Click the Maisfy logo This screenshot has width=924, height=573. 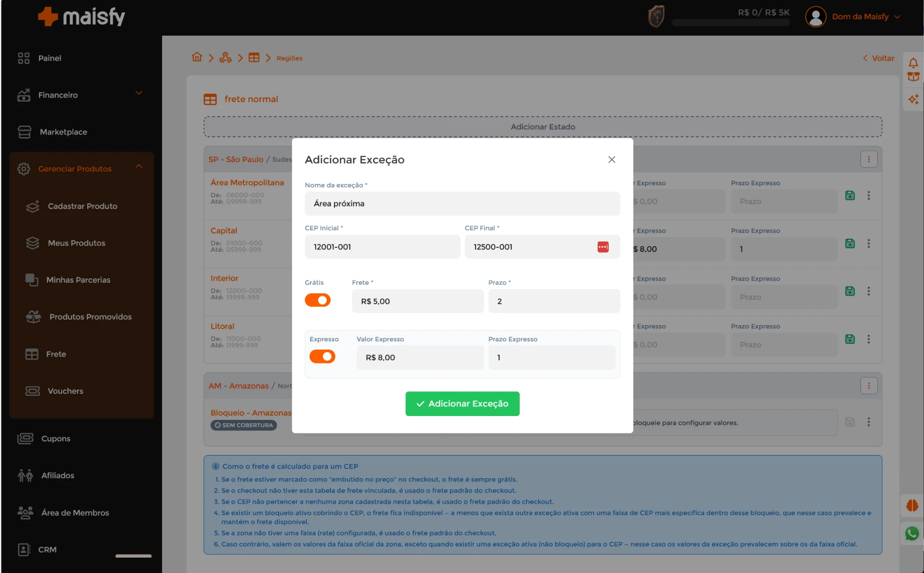[x=81, y=17]
